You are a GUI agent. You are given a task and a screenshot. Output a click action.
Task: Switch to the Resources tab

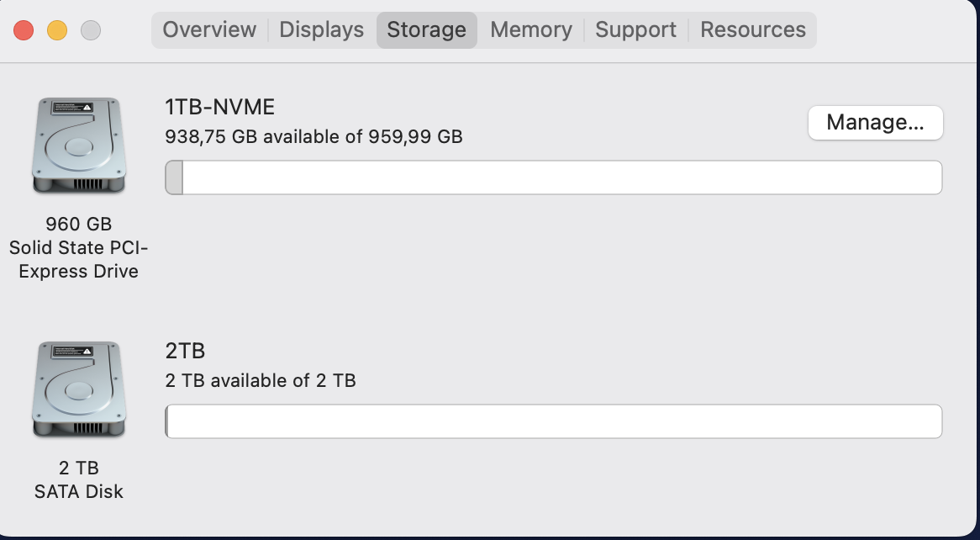click(x=753, y=29)
